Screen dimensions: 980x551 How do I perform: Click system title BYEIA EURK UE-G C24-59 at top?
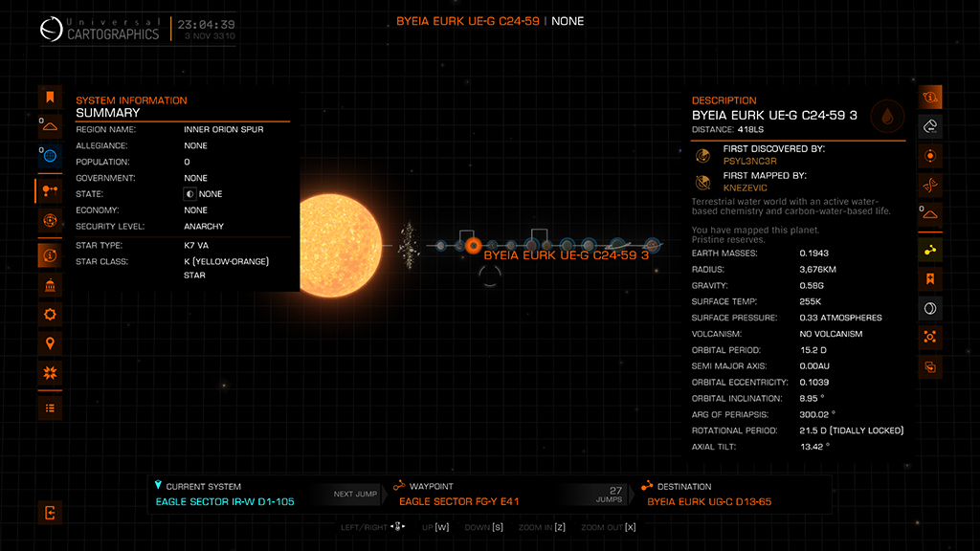tap(467, 21)
